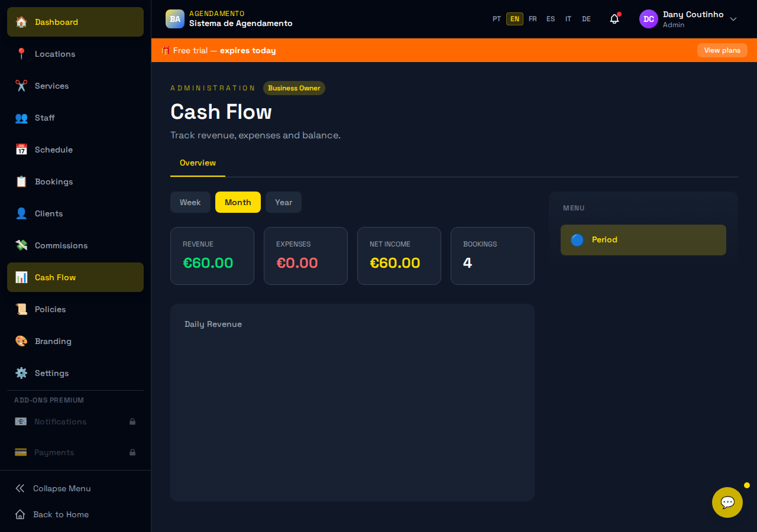Click Back to Home link
This screenshot has height=532, width=757.
[x=76, y=514]
